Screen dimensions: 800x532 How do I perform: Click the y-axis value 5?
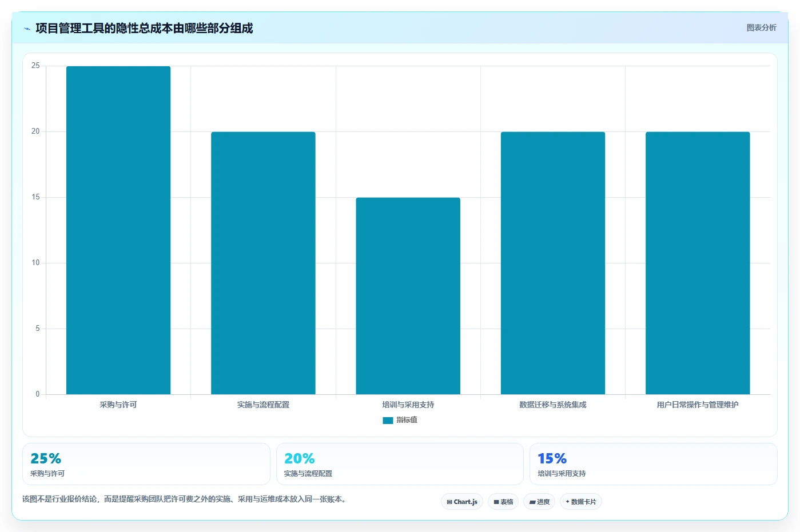pos(38,329)
